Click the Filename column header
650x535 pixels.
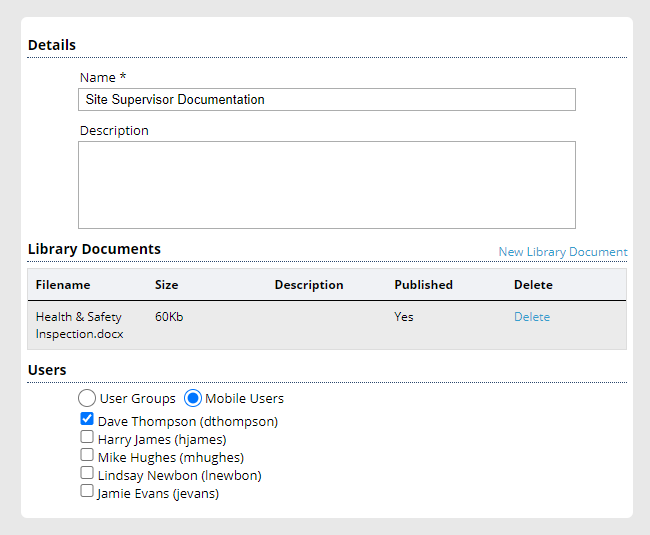[x=62, y=285]
